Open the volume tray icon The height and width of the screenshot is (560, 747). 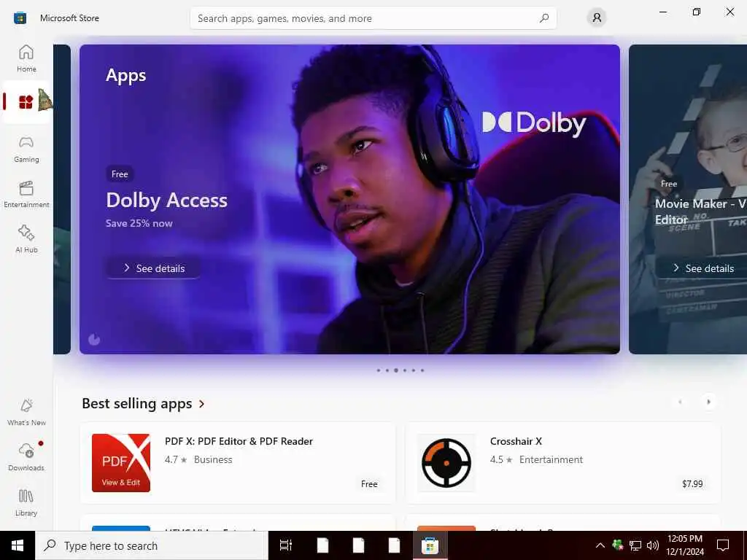(653, 545)
